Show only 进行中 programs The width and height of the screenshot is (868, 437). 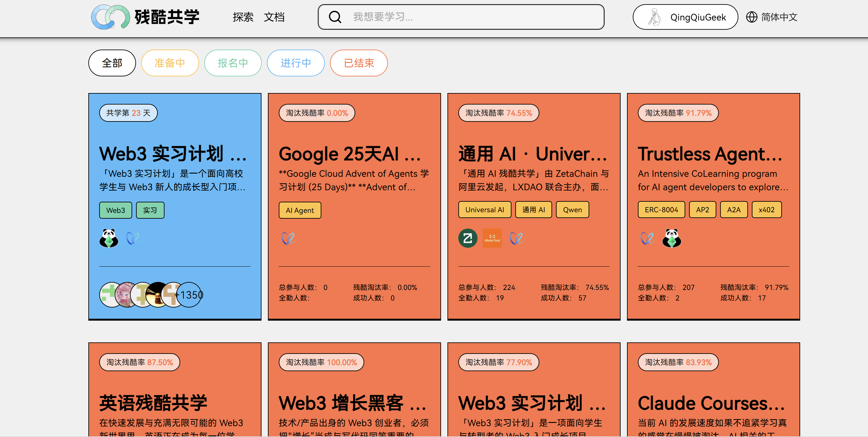tap(295, 63)
